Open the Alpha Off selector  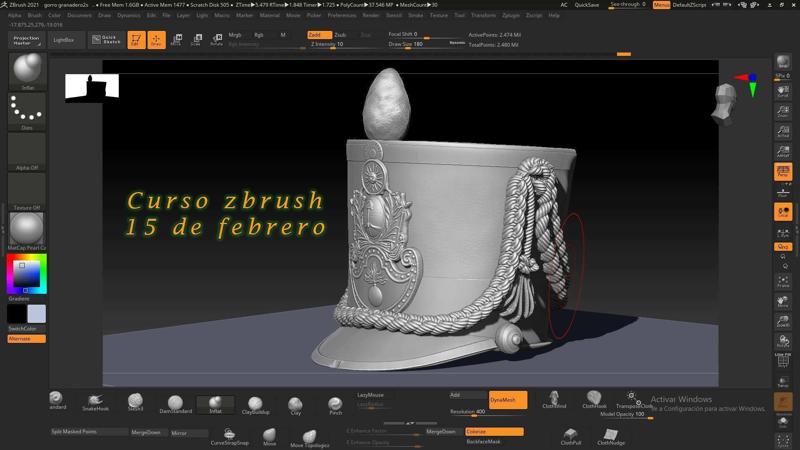[x=27, y=152]
